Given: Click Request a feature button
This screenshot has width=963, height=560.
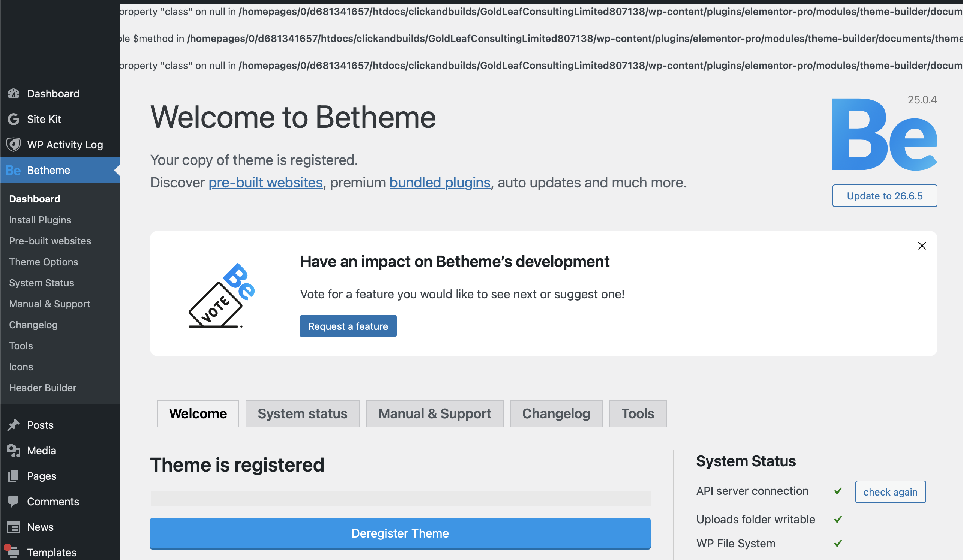Looking at the screenshot, I should pyautogui.click(x=348, y=326).
